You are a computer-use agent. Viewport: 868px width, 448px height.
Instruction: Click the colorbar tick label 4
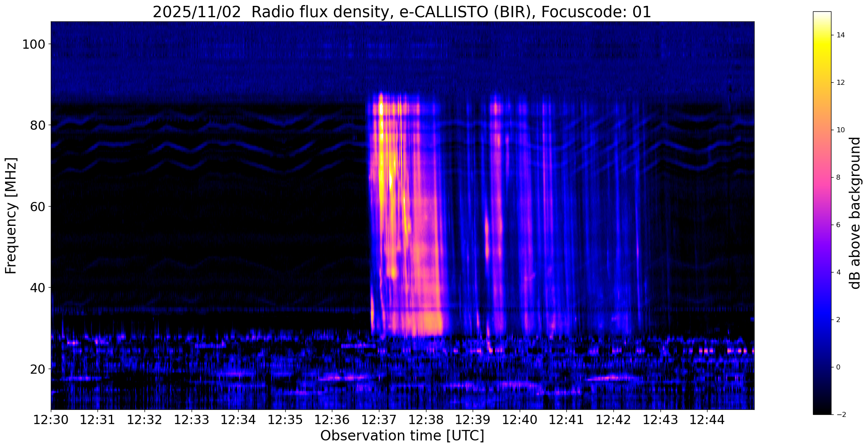point(839,272)
